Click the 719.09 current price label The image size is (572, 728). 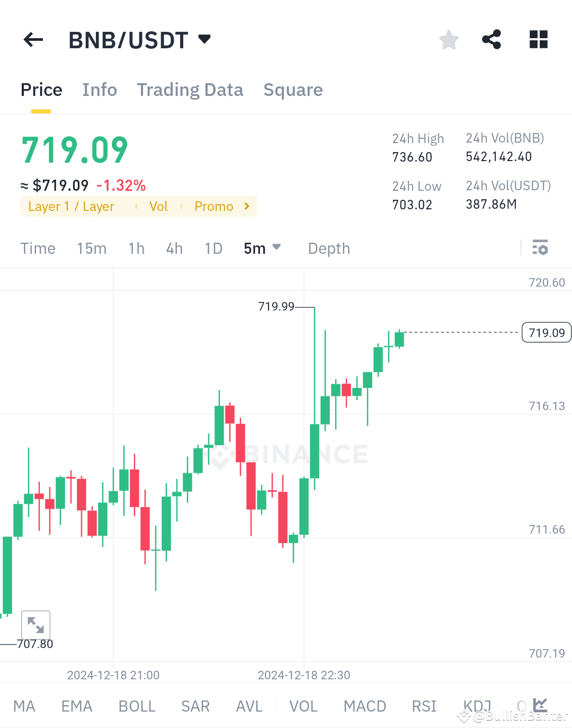pyautogui.click(x=546, y=332)
